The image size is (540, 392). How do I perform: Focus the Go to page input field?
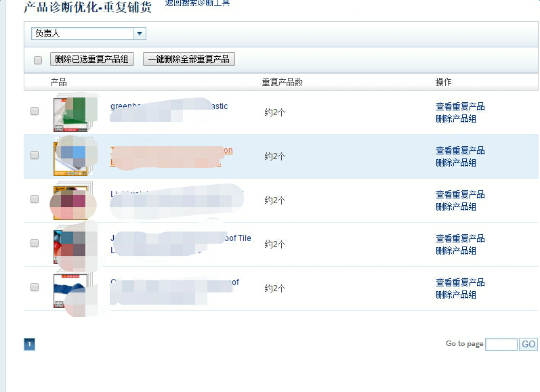click(501, 344)
